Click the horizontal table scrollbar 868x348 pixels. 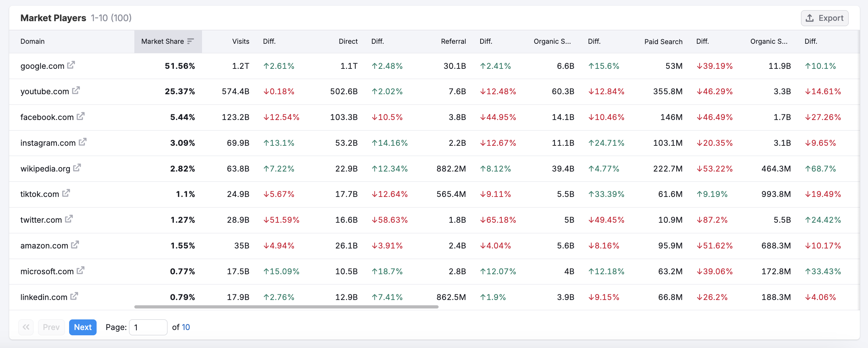point(286,307)
